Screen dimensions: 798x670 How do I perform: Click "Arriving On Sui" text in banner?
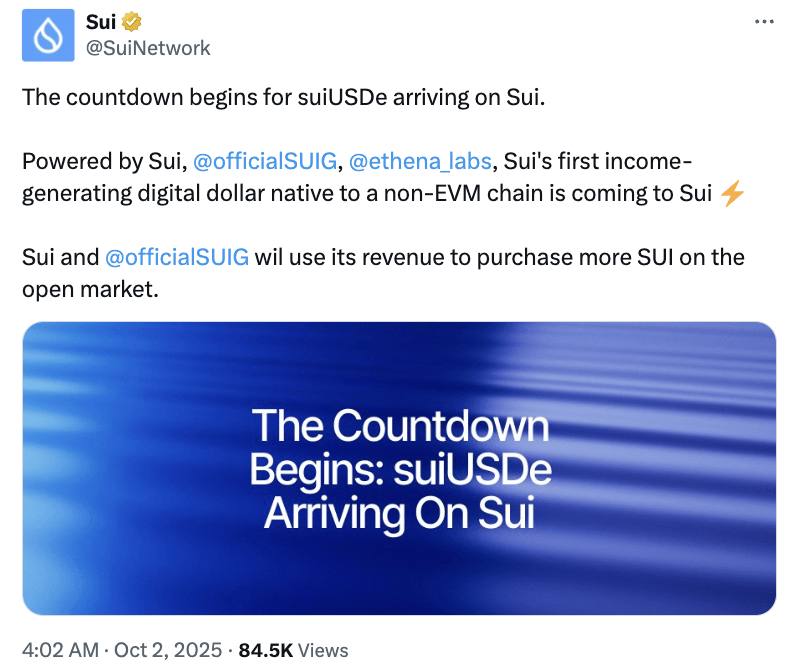[399, 513]
